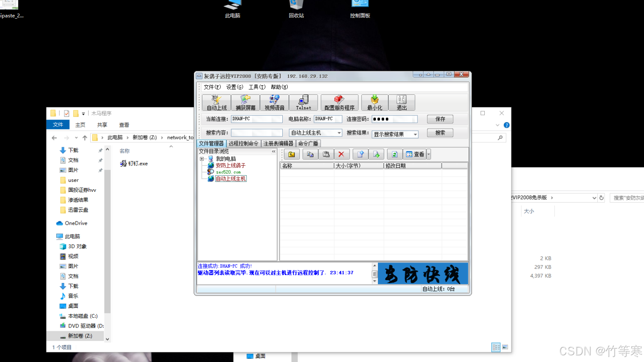Open the Telnet tool
The width and height of the screenshot is (644, 362).
[303, 102]
